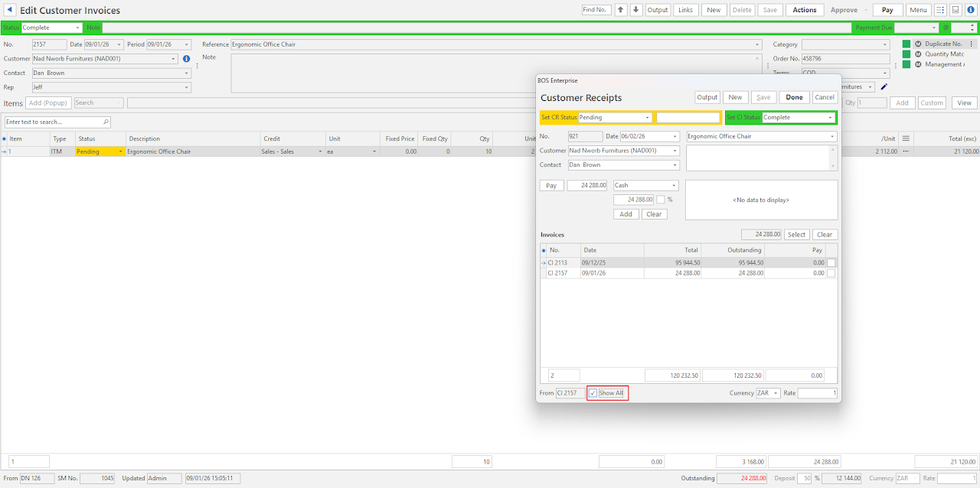
Task: Toggle the green box beside Duplicate No.
Action: pyautogui.click(x=906, y=44)
